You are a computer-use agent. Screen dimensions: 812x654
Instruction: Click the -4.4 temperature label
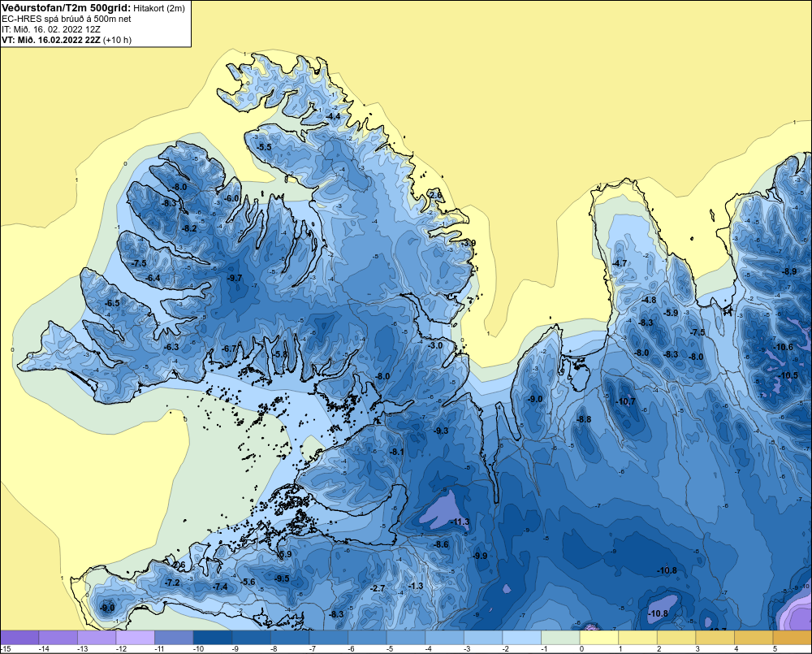point(334,116)
